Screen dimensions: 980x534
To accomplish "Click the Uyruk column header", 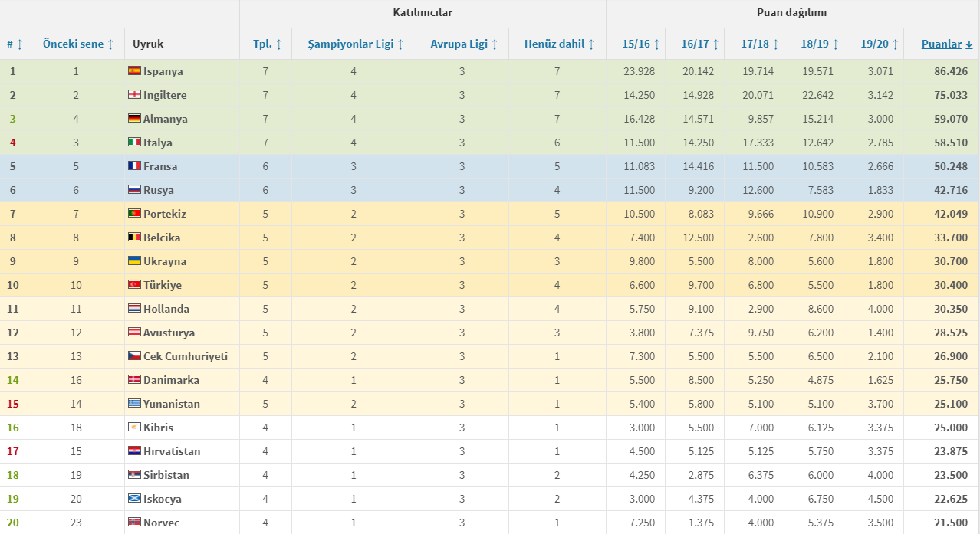I will point(148,44).
